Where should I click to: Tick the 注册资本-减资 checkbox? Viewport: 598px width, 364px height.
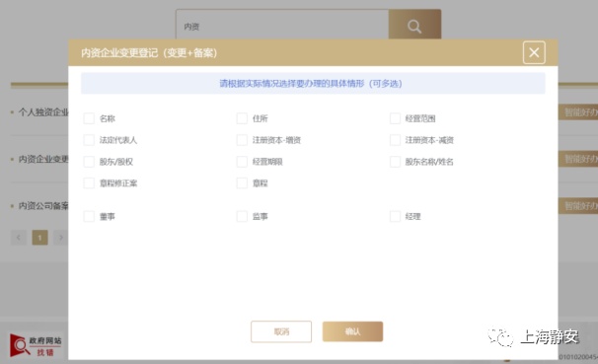(395, 140)
